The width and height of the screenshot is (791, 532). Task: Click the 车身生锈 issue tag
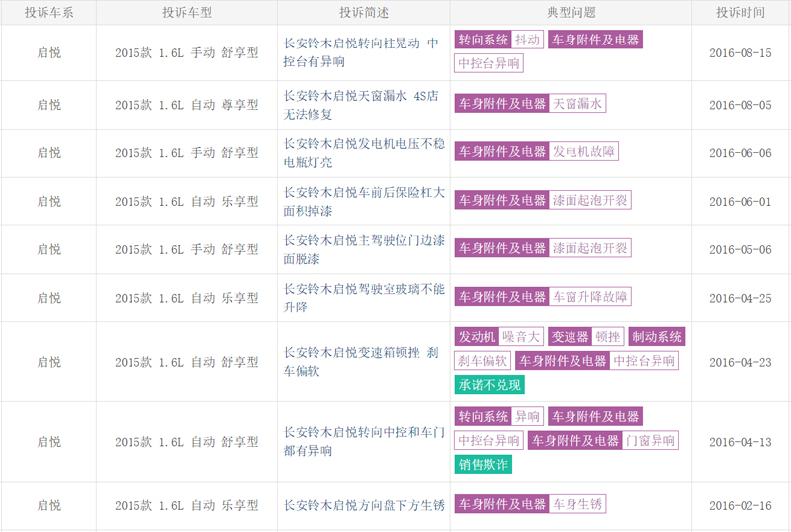click(x=577, y=503)
